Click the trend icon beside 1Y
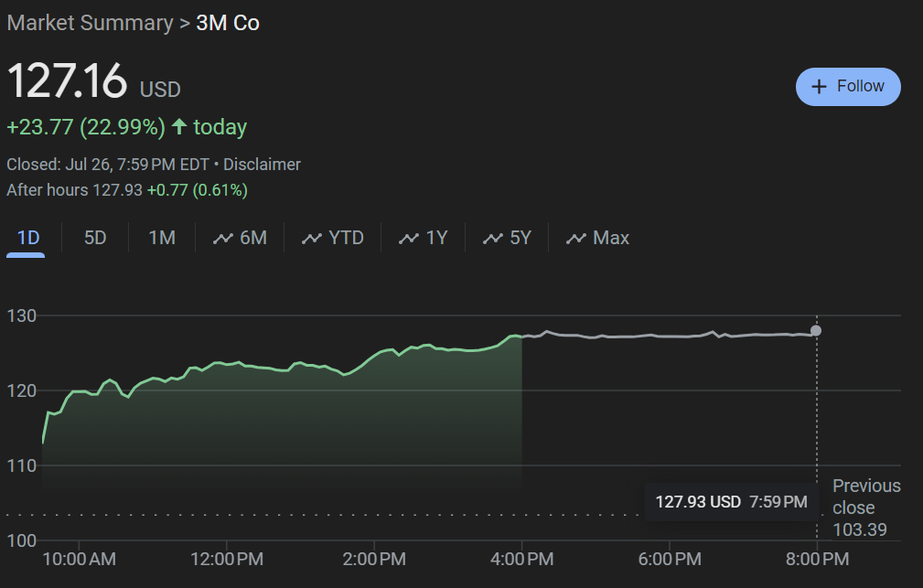923x588 pixels. [409, 239]
